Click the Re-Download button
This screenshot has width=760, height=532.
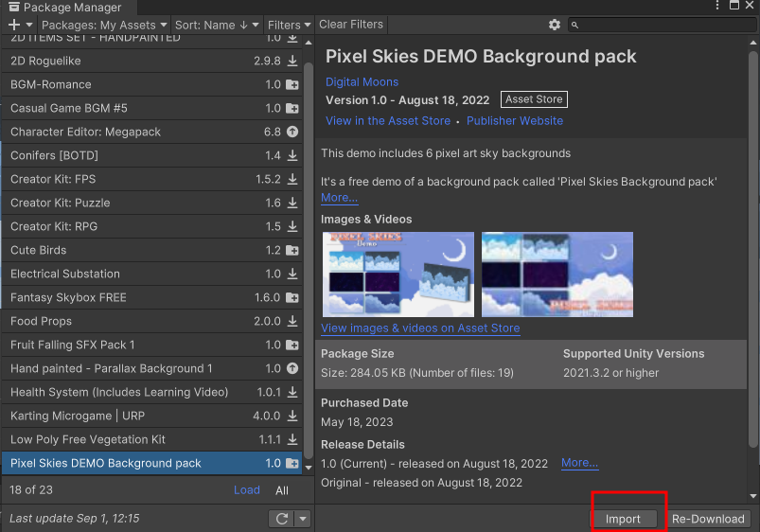pyautogui.click(x=708, y=519)
